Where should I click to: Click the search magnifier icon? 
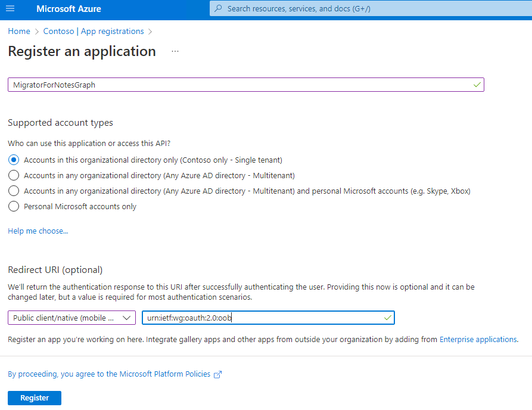(219, 8)
